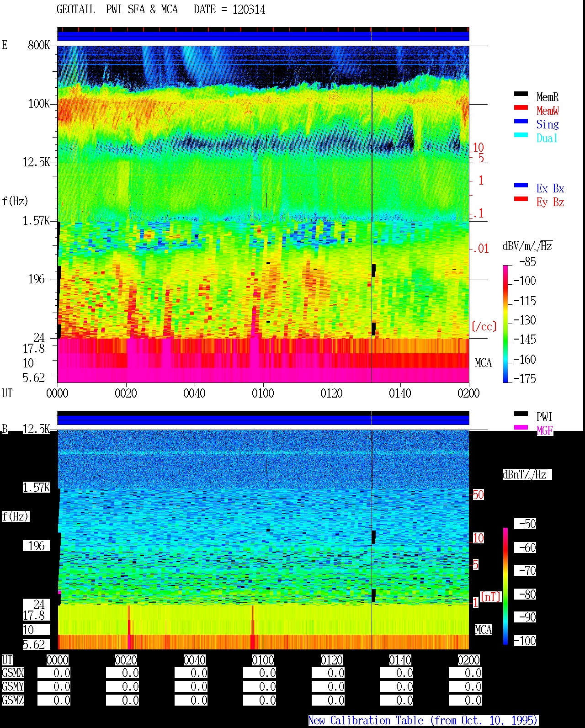Click the plot title 'GEOTAIL PWI SFA & MCA'
The image size is (585, 728).
pos(117,10)
